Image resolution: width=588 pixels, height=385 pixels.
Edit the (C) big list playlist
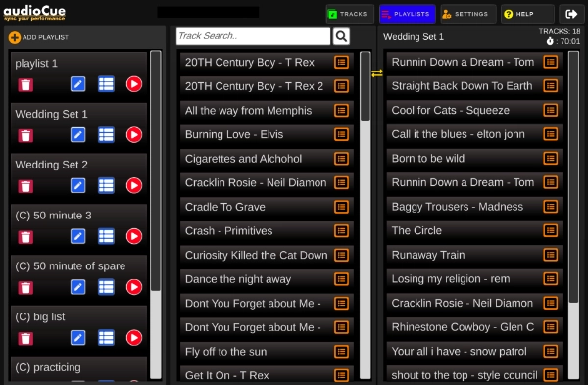[x=78, y=338]
